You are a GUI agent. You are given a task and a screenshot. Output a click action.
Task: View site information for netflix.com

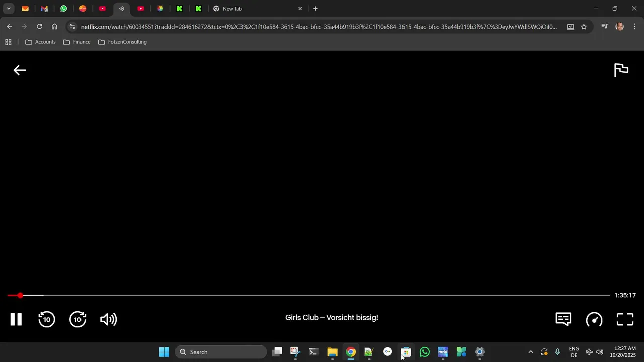(72, 27)
